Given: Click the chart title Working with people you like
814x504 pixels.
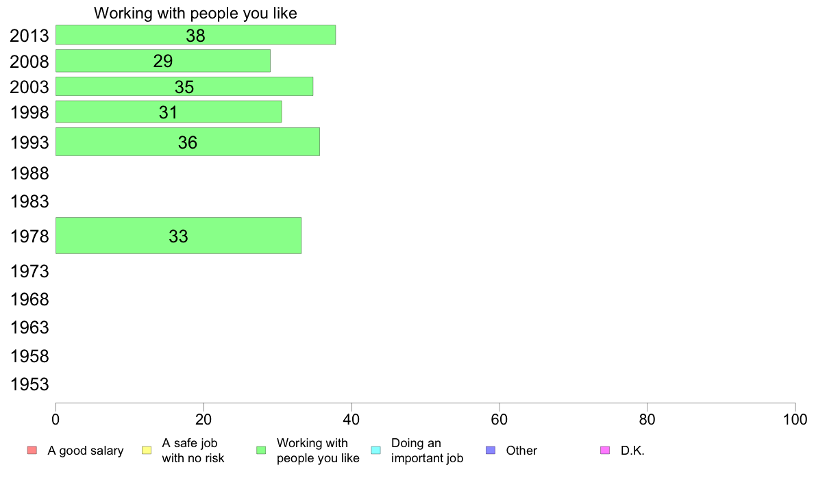Looking at the screenshot, I should tap(196, 13).
